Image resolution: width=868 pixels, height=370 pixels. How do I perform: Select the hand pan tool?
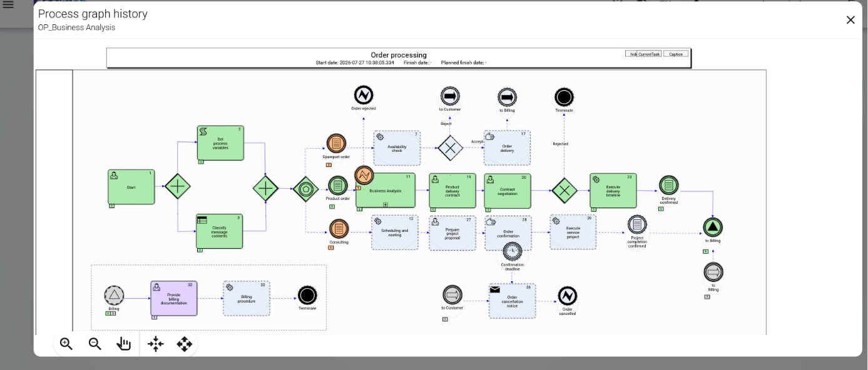(x=124, y=344)
